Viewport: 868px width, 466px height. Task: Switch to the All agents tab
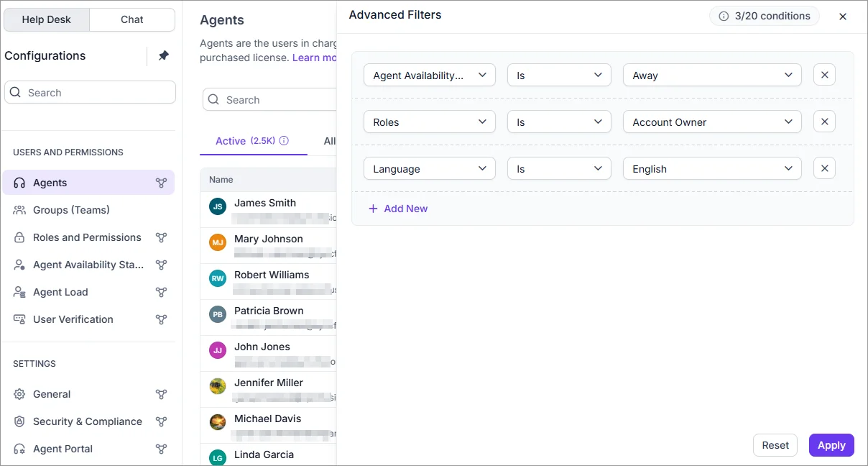[x=331, y=141]
